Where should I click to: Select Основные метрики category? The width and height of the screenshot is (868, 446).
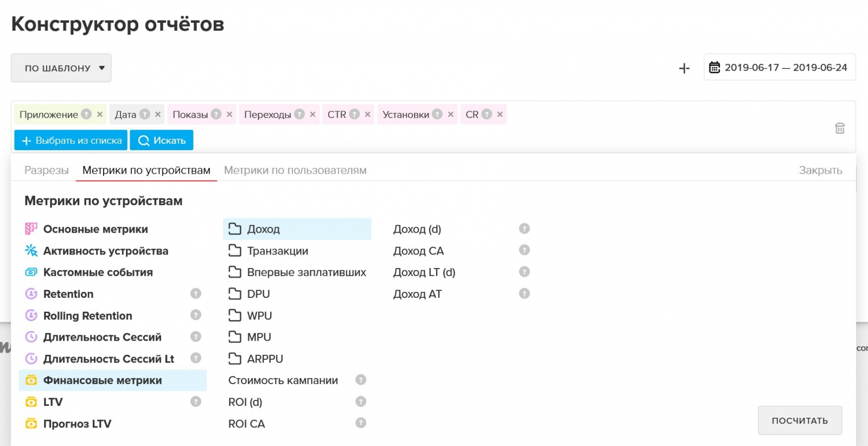coord(95,229)
